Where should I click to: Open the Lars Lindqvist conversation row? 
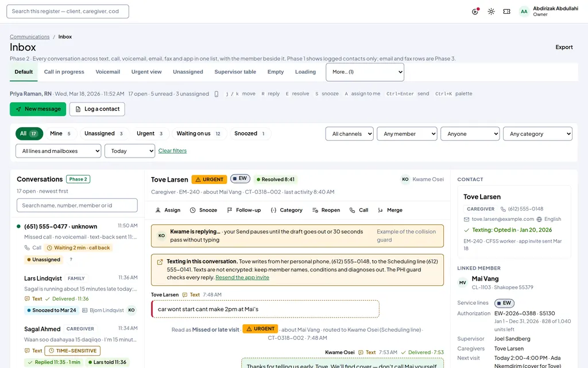tap(78, 294)
